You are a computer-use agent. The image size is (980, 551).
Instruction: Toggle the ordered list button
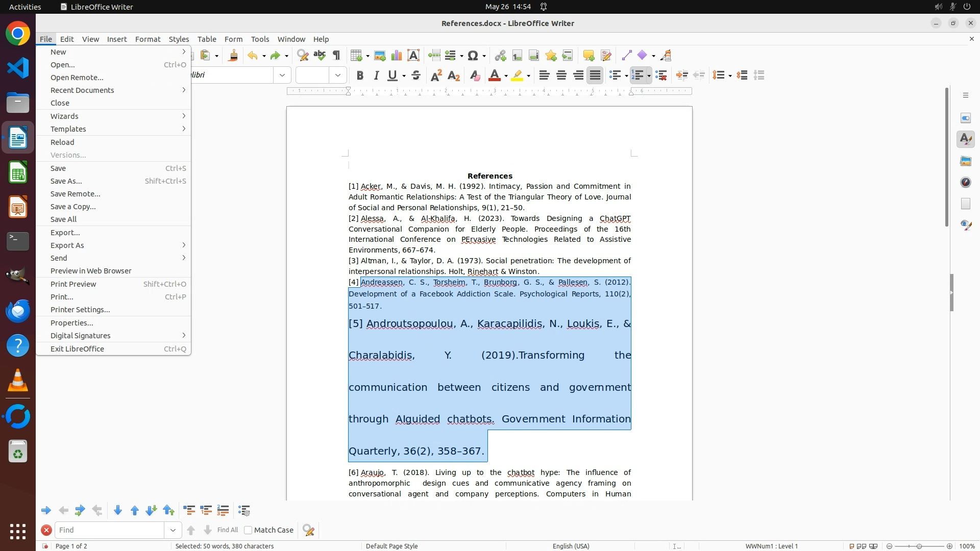coord(638,76)
